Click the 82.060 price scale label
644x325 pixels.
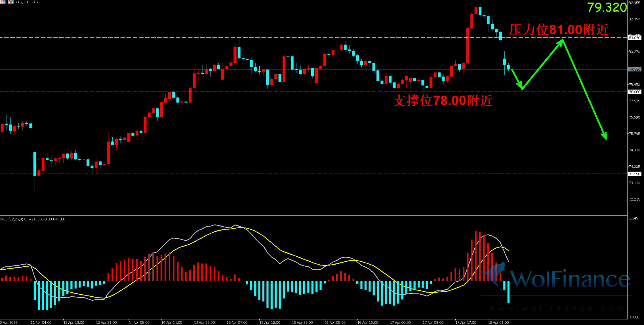click(x=634, y=19)
